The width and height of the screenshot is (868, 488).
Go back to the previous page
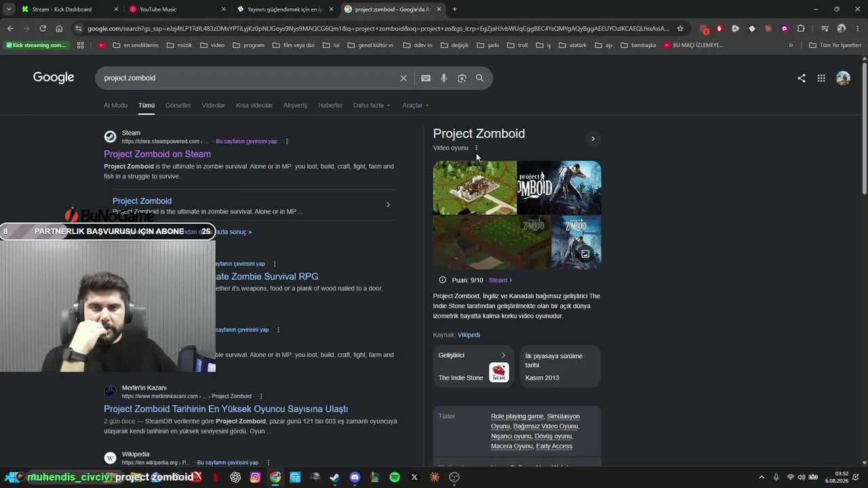click(10, 28)
